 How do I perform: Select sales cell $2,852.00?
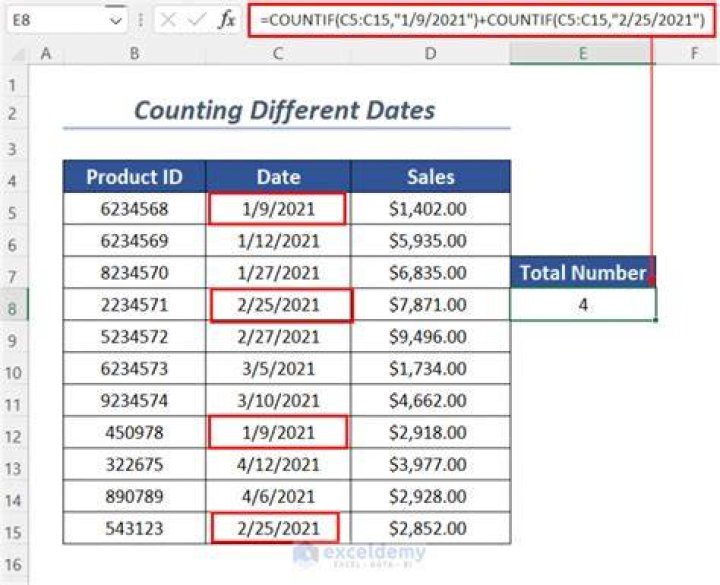click(430, 528)
